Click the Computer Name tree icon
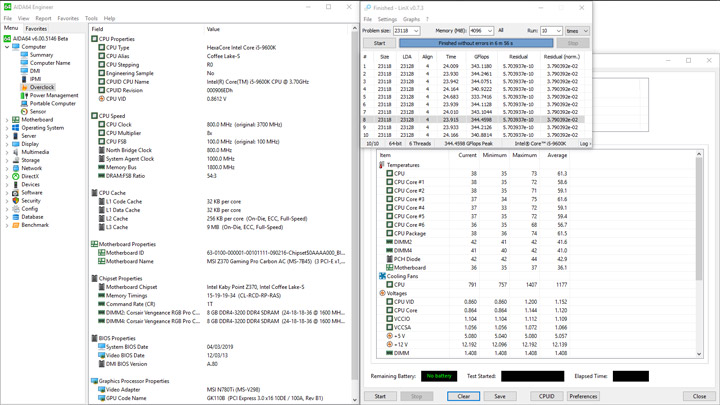Screen dimensions: 720x405 pos(24,63)
